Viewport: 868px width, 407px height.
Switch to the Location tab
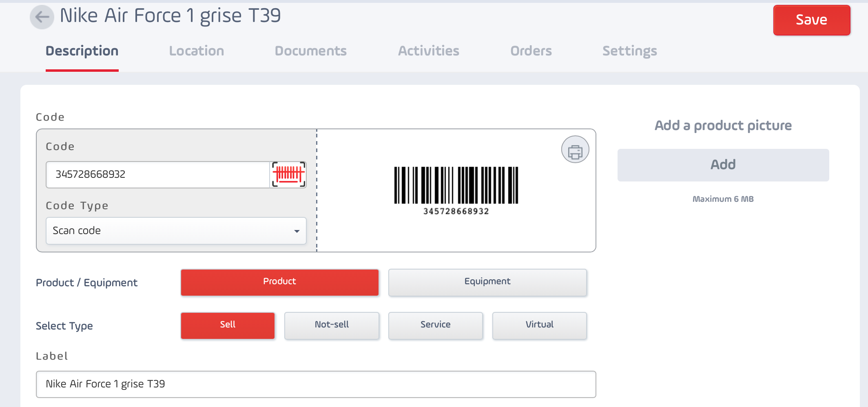(197, 51)
